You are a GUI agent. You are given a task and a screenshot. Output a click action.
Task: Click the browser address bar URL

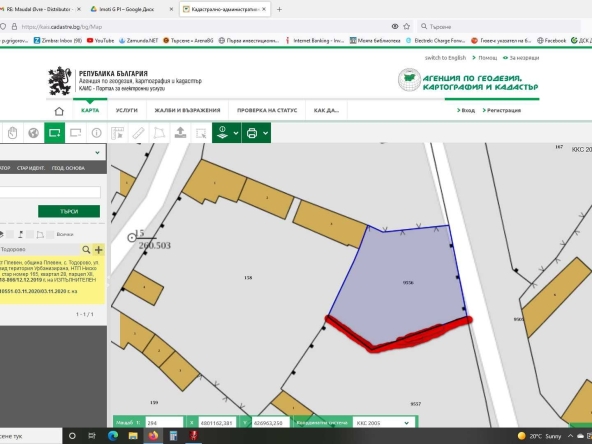tap(62, 27)
